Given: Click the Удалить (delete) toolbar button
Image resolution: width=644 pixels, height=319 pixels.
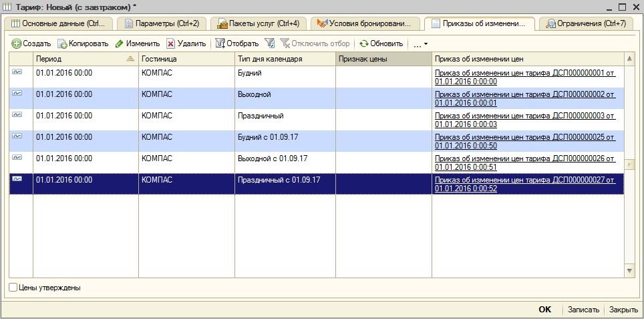Looking at the screenshot, I should 186,43.
